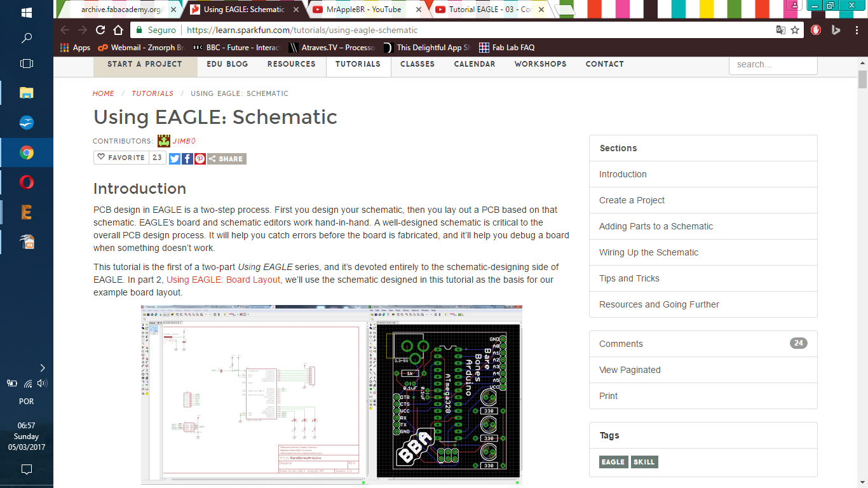Click the browser address bar URL
The image size is (868, 488).
pyautogui.click(x=302, y=30)
